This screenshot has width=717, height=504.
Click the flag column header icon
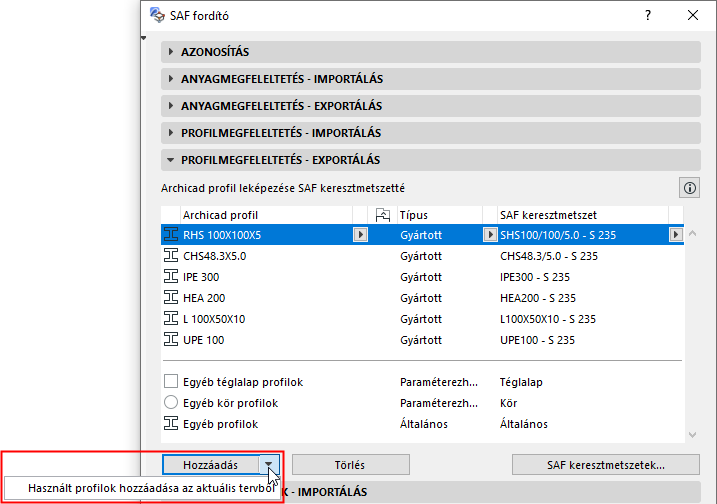[381, 215]
